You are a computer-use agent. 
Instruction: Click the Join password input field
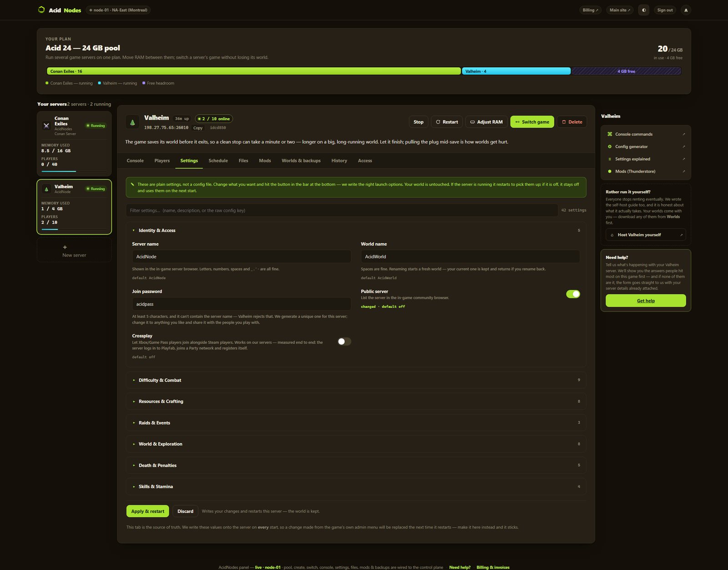[x=242, y=304]
